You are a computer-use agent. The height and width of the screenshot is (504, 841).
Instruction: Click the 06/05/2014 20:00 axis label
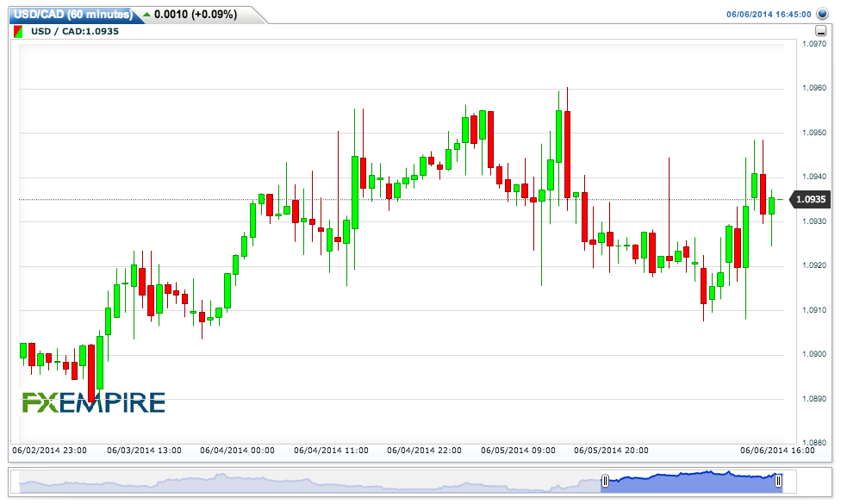point(611,451)
